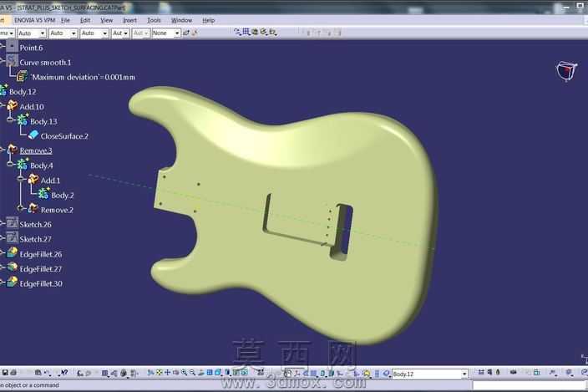This screenshot has height=392, width=588.
Task: Select EdgeFillet.30 in the tree
Action: coord(41,283)
